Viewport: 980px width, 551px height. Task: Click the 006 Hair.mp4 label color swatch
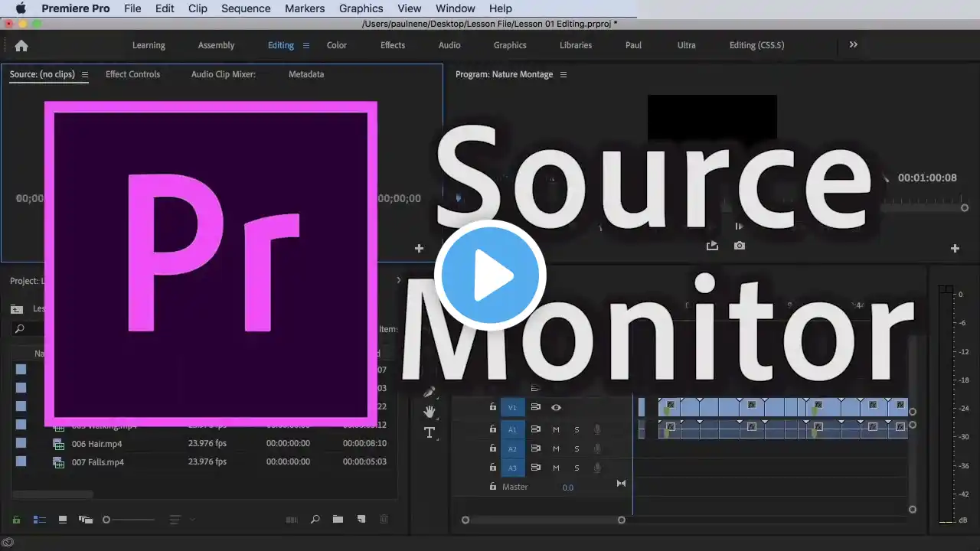click(x=21, y=443)
